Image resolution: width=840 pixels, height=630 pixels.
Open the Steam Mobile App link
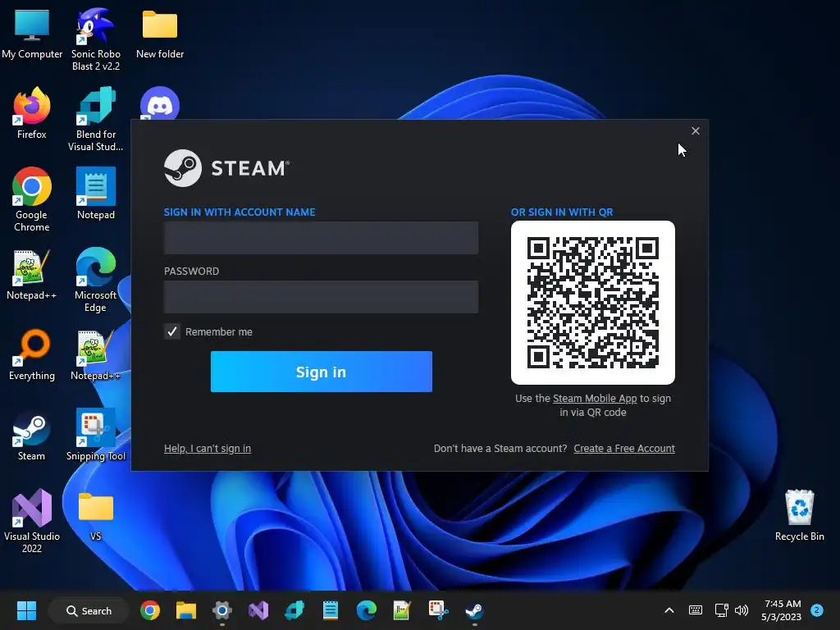click(x=595, y=399)
